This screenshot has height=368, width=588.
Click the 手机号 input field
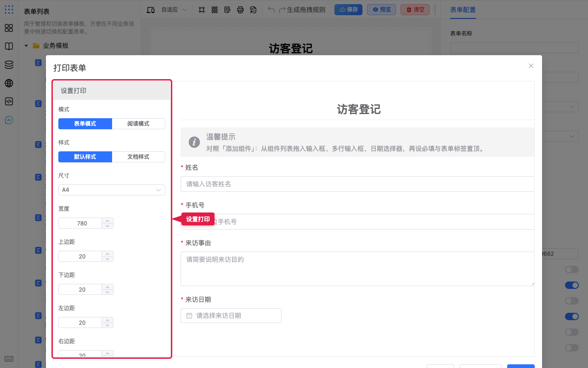(x=357, y=222)
